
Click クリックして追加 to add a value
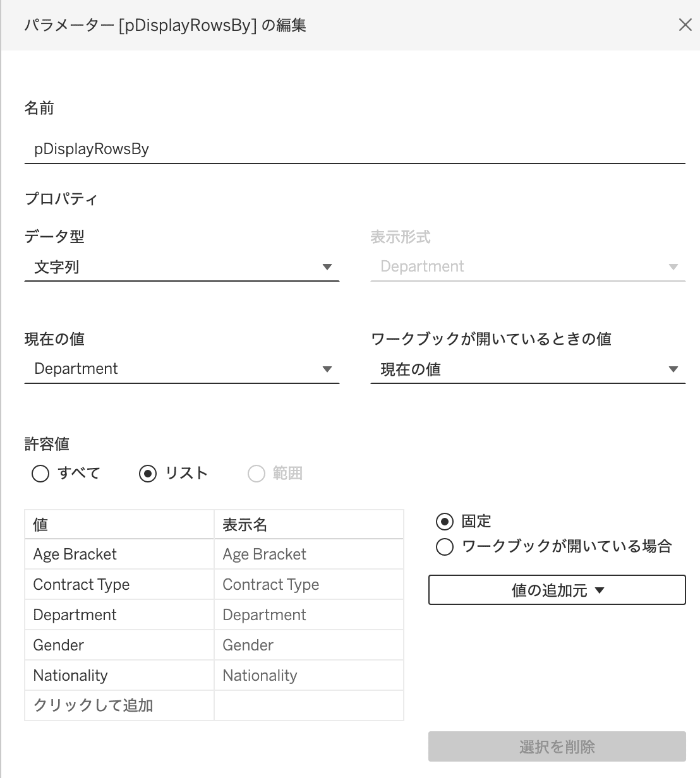click(x=119, y=705)
